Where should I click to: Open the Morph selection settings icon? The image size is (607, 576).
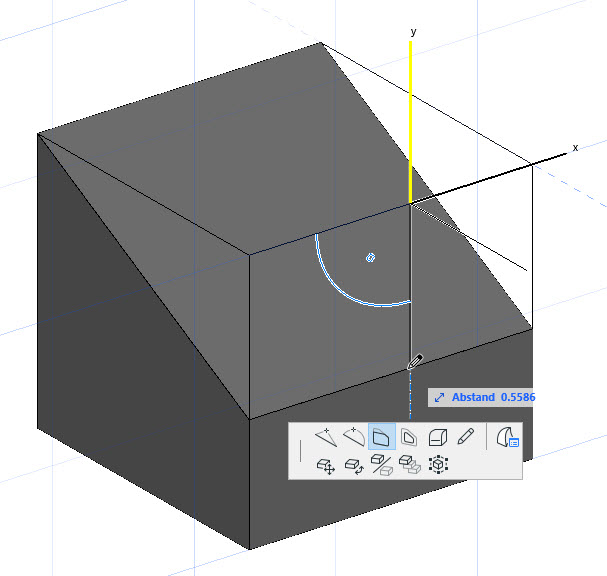point(507,437)
